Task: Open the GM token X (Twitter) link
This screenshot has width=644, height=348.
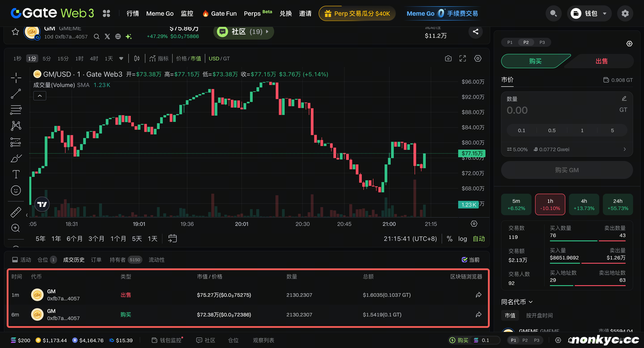Action: (107, 36)
